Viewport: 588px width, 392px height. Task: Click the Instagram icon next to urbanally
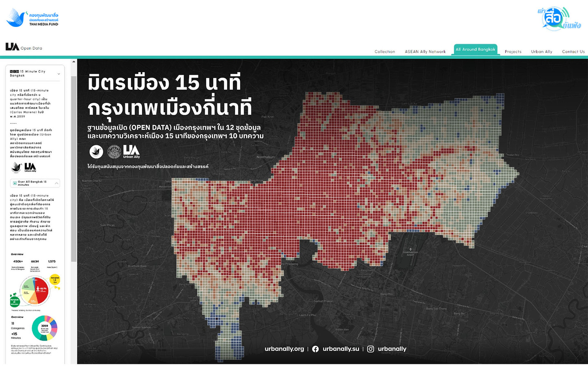tap(370, 349)
